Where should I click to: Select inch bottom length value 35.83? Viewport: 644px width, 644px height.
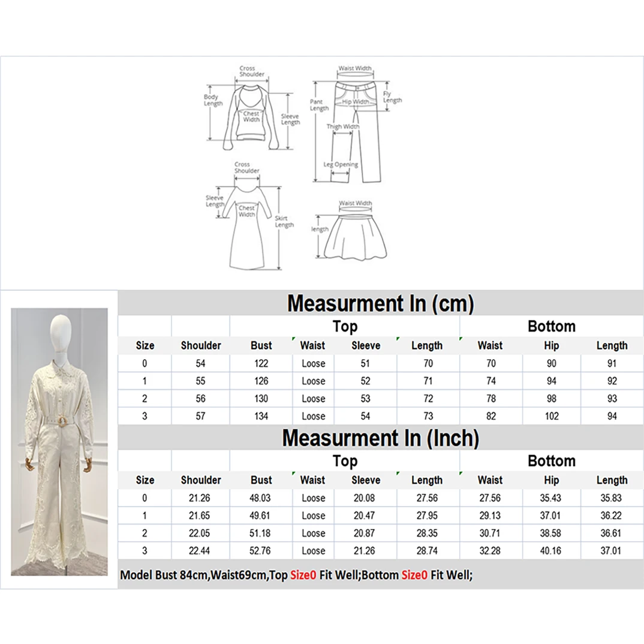[611, 498]
